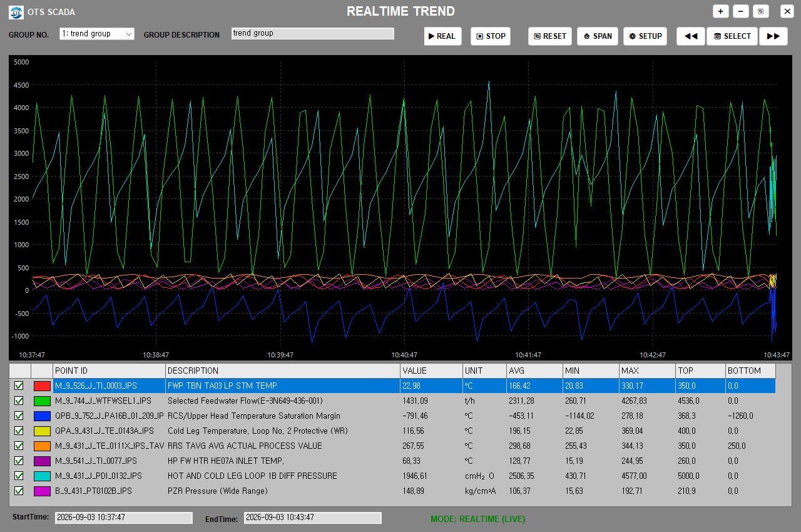This screenshot has width=801, height=532.
Task: Open the SETUP dialog
Action: (645, 36)
